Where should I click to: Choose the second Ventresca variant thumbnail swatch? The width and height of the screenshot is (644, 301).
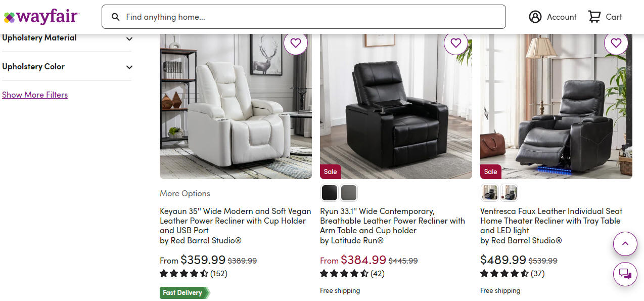click(x=509, y=193)
